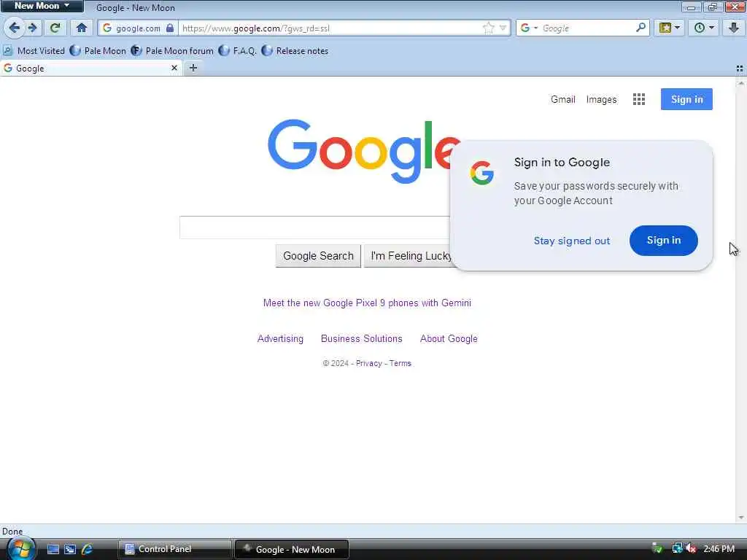
Task: Switch to Control Panel taskbar window
Action: tap(174, 549)
